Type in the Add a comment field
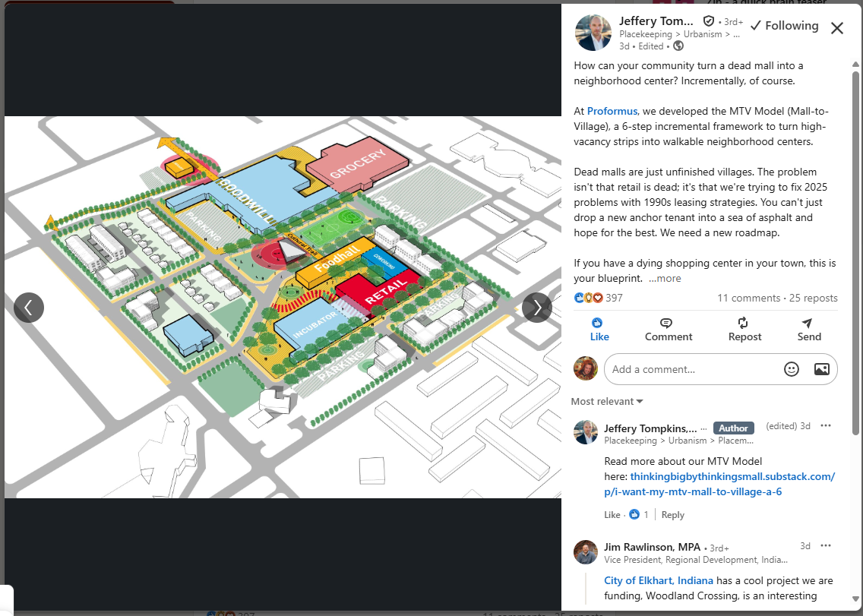The height and width of the screenshot is (616, 863). [691, 369]
